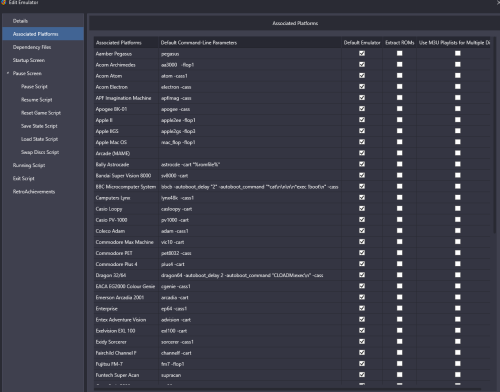
Task: Uncheck Default Emulator for Commodore PET
Action: click(x=362, y=253)
